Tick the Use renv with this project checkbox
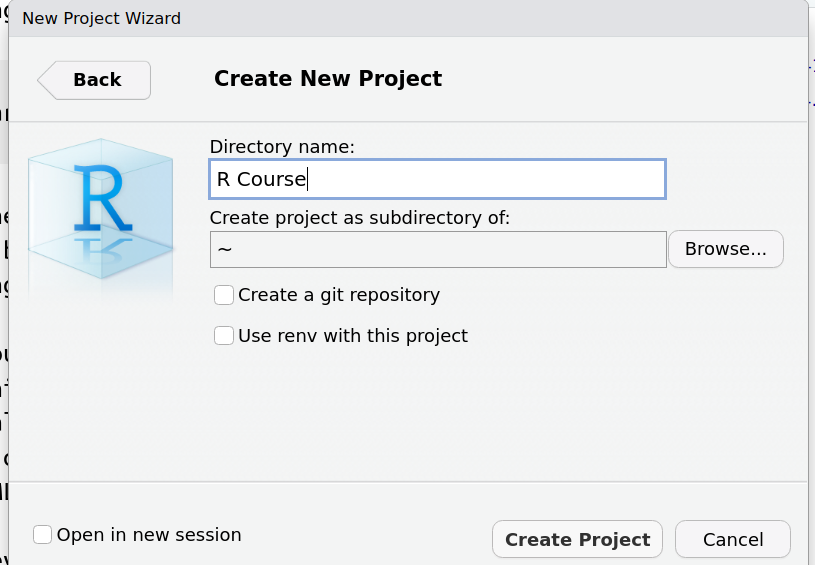 click(224, 336)
